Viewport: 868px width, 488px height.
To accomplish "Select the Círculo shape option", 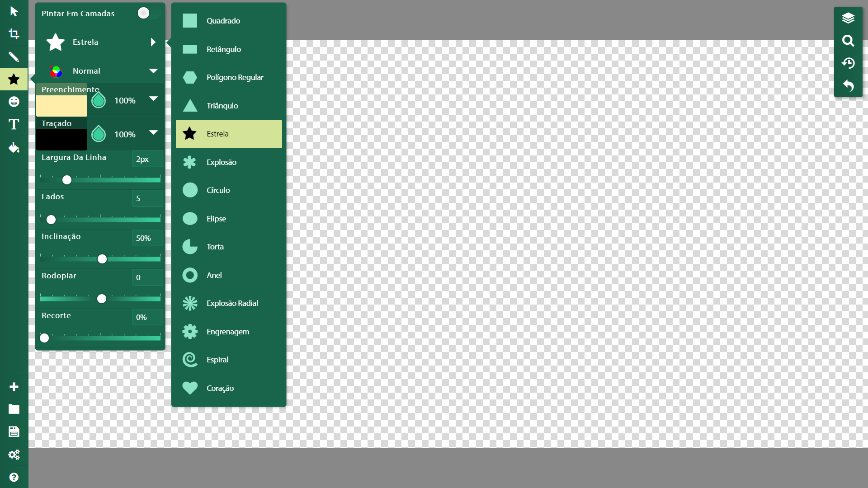I will coord(228,190).
